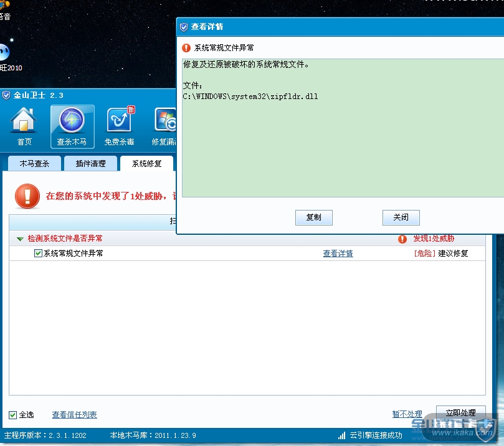Select the 查杀木马 scan icon

(72, 127)
